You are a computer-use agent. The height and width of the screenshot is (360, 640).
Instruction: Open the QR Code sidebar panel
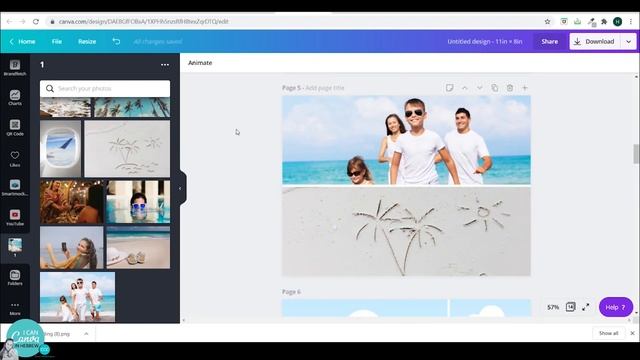coord(15,128)
